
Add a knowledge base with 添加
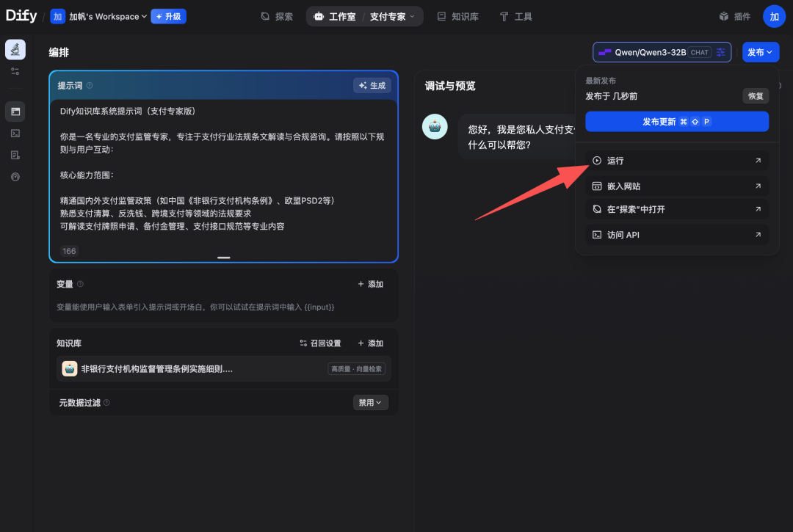click(x=370, y=343)
